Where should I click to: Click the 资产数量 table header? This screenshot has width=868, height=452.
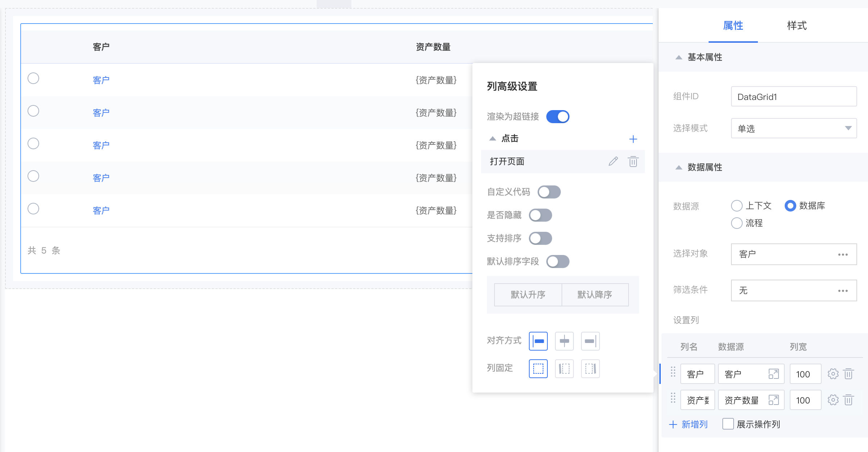(x=433, y=47)
